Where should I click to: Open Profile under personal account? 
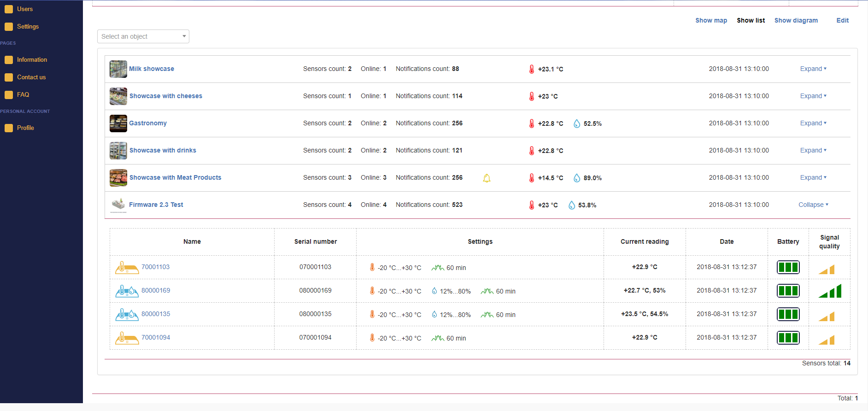(x=25, y=128)
